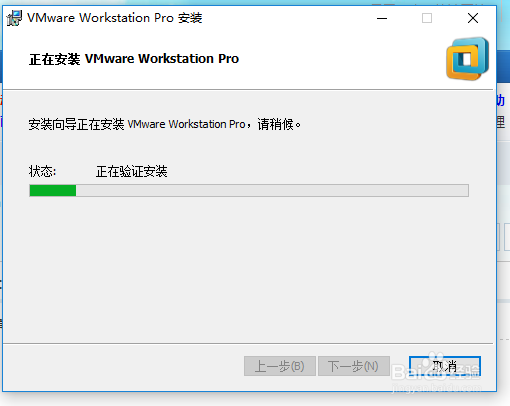Click the 状态: label
The width and height of the screenshot is (510, 406).
[x=42, y=172]
